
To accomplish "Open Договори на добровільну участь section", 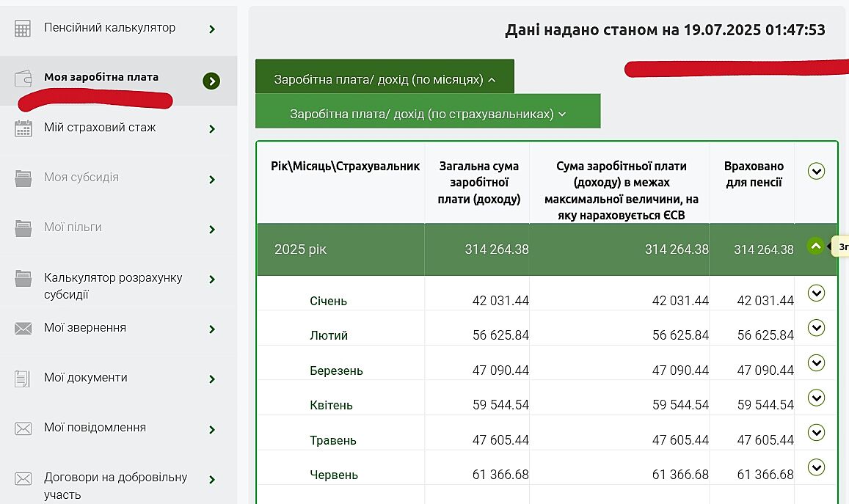I will 115,486.
